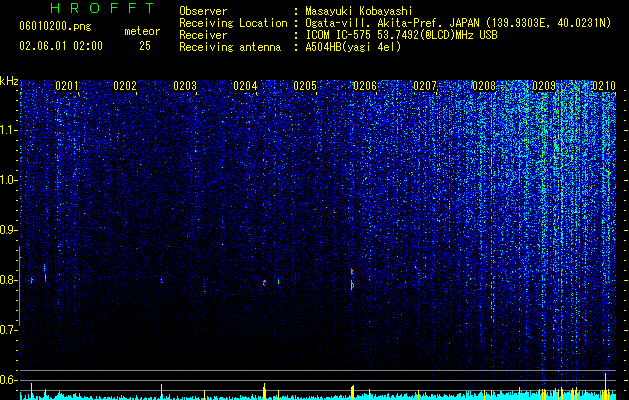Click the meteor count value 25

click(x=145, y=46)
